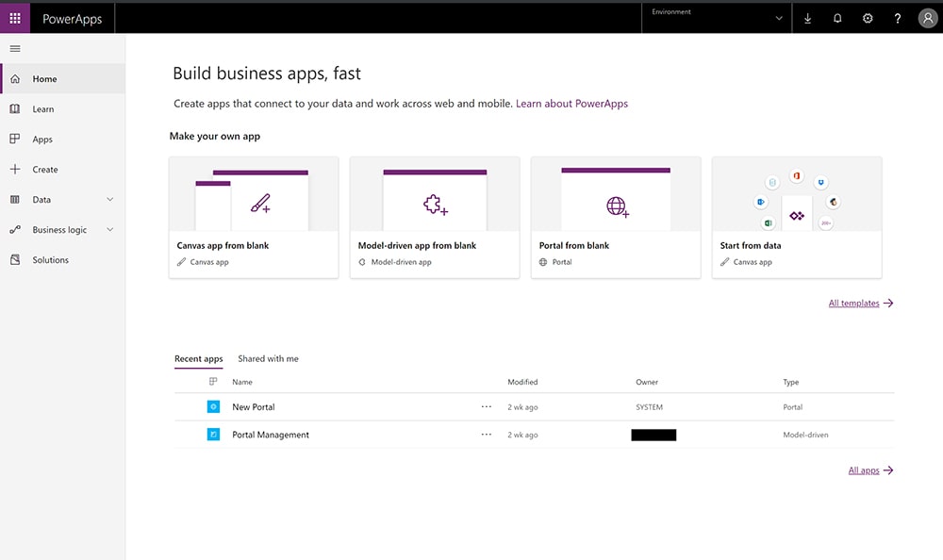Click the Solutions icon in sidebar

(15, 260)
